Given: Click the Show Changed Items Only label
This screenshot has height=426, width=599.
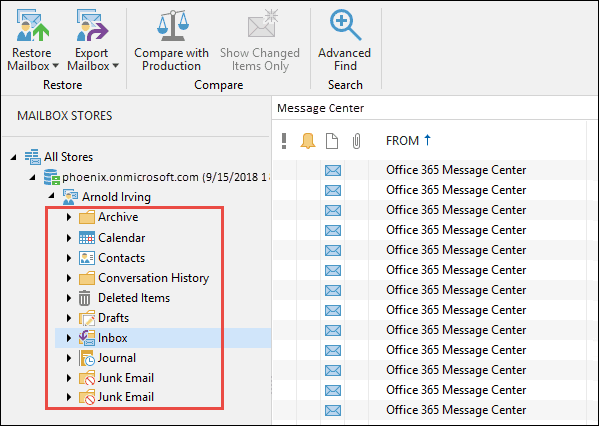Looking at the screenshot, I should click(260, 59).
